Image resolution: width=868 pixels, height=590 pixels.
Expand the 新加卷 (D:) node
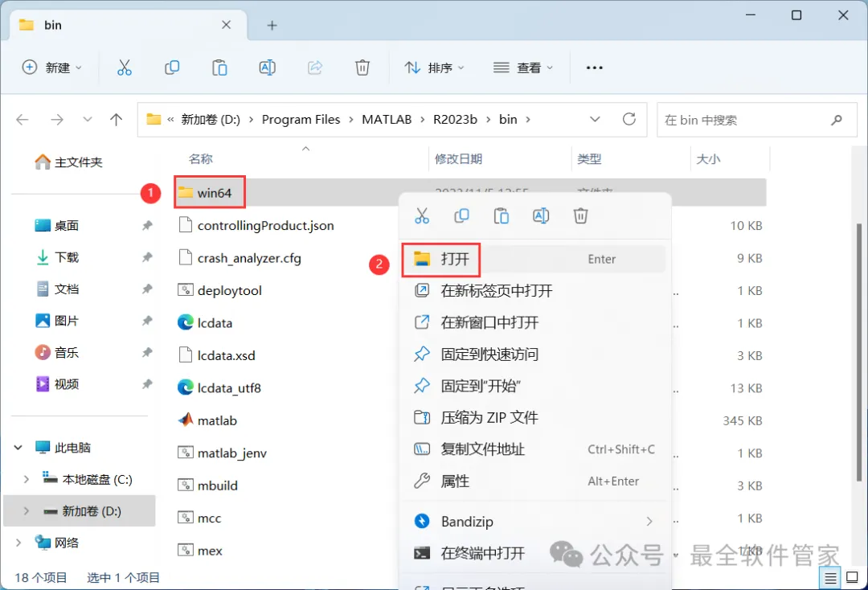26,511
